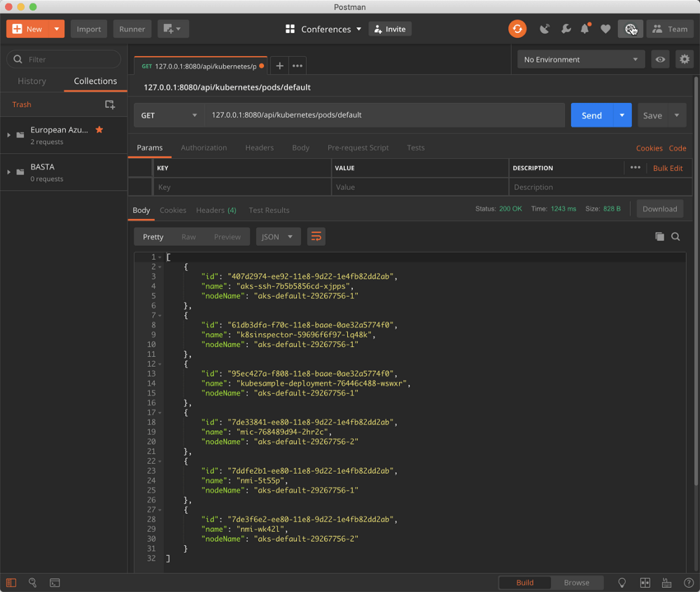Viewport: 700px width, 592px height.
Task: Switch to the History tab
Action: [31, 81]
